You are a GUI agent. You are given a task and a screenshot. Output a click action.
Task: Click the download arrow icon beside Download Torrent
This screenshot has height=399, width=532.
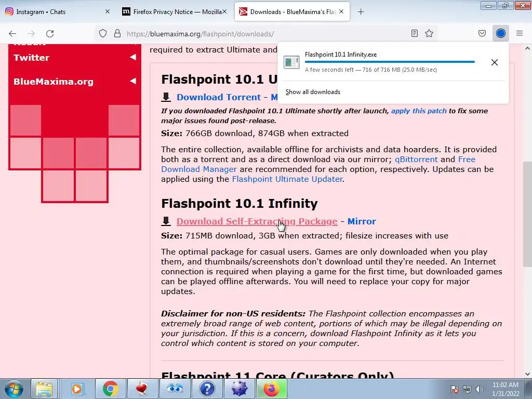[x=166, y=97]
